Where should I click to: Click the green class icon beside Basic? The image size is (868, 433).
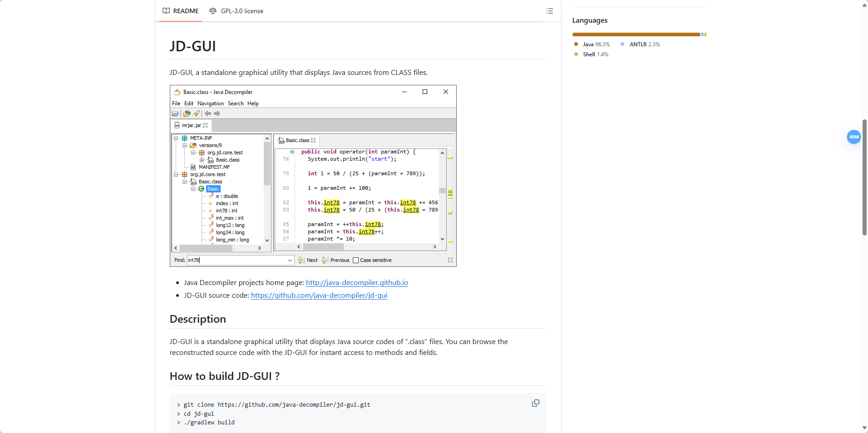point(201,189)
